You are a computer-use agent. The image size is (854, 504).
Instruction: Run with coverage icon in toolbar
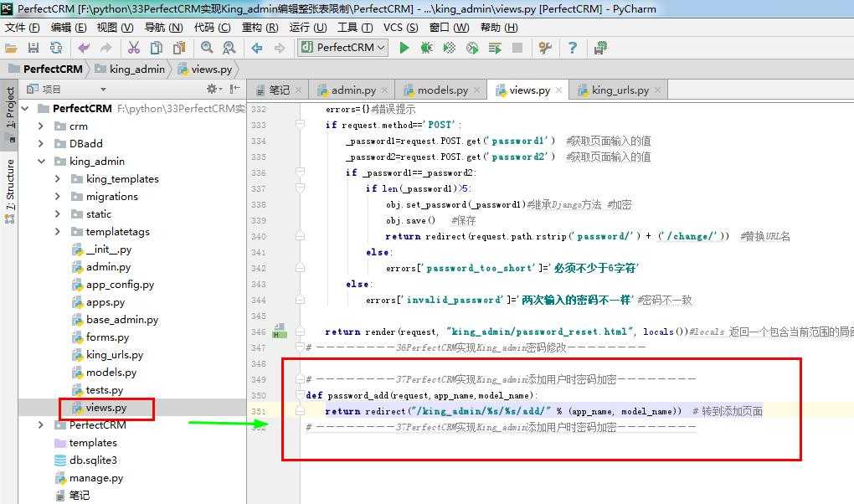tap(450, 48)
